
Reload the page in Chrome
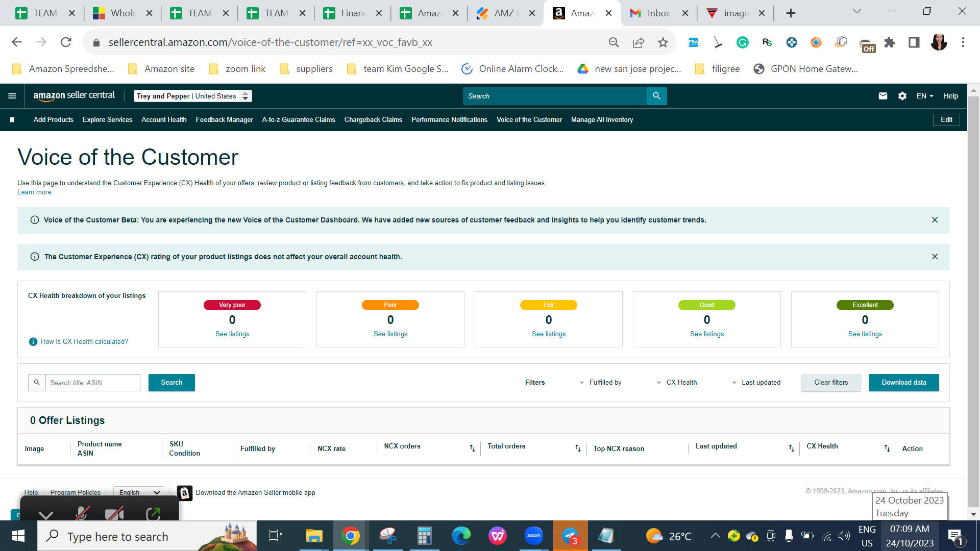click(66, 42)
